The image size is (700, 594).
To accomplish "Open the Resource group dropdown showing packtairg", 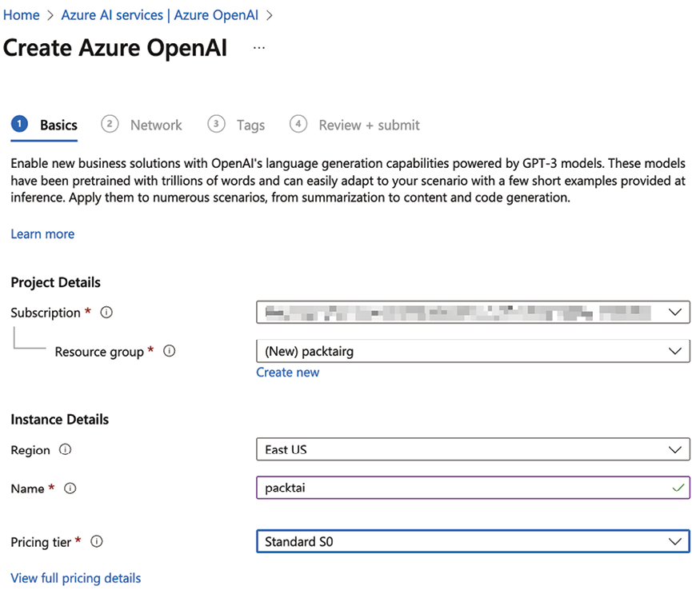I will click(474, 351).
